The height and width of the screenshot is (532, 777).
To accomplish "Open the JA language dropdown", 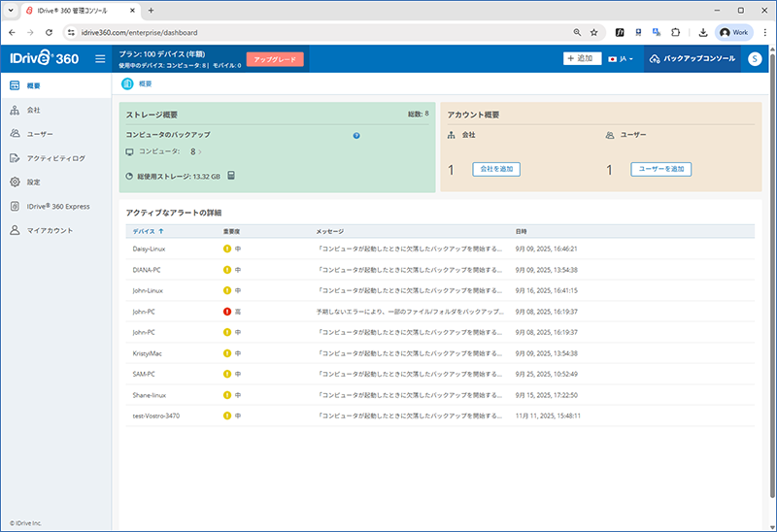I will 621,59.
